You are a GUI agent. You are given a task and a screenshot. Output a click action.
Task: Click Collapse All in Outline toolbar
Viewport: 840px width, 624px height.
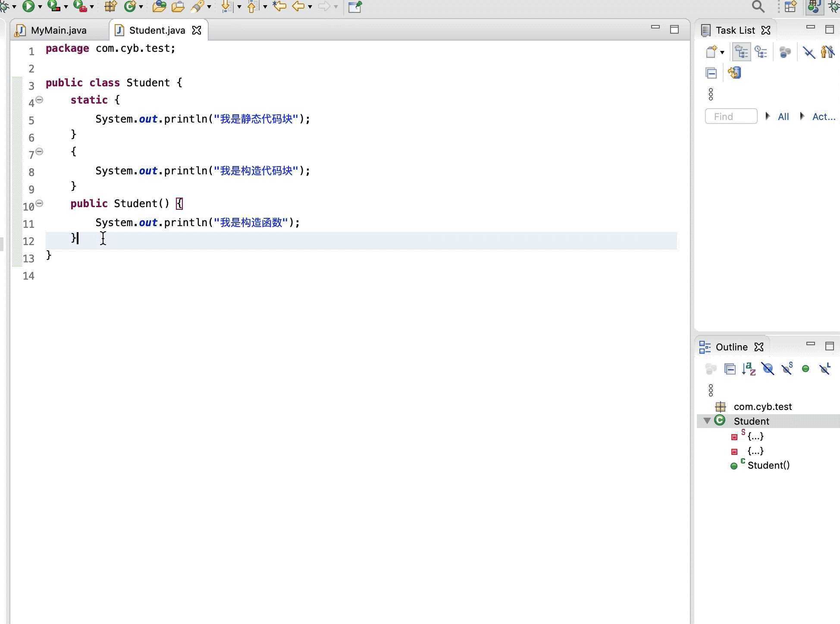pyautogui.click(x=730, y=369)
